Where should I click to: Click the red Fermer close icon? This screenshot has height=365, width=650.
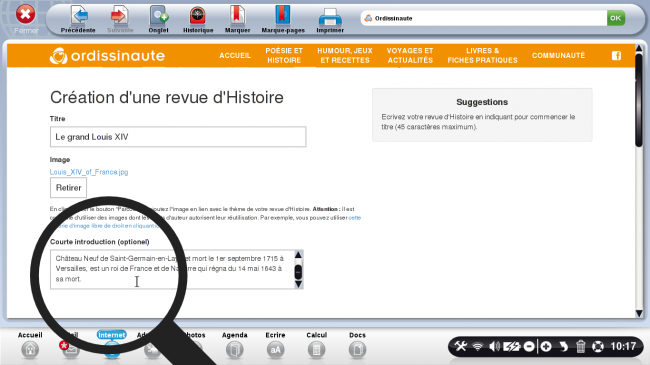click(26, 15)
